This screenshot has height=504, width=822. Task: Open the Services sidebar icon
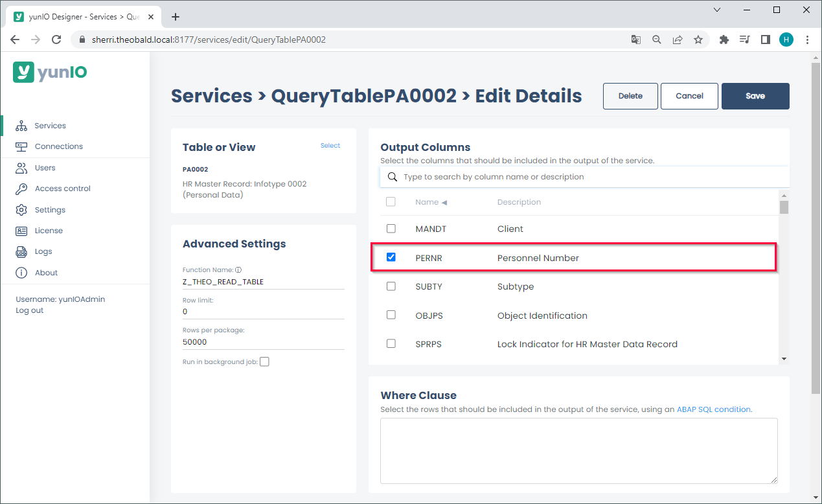pyautogui.click(x=21, y=126)
